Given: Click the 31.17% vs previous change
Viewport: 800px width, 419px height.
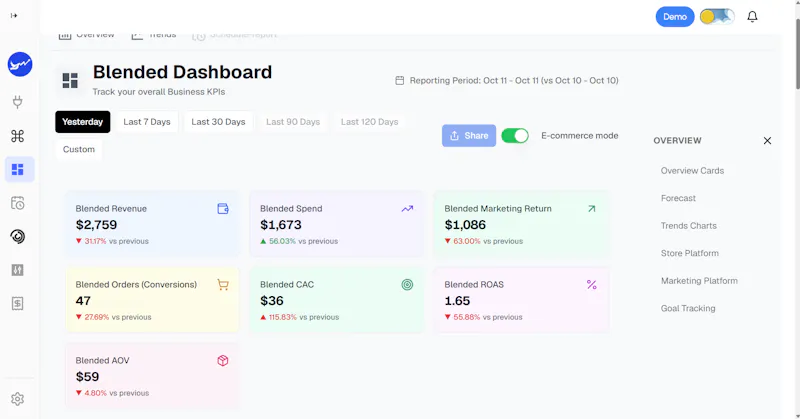Looking at the screenshot, I should (x=112, y=241).
